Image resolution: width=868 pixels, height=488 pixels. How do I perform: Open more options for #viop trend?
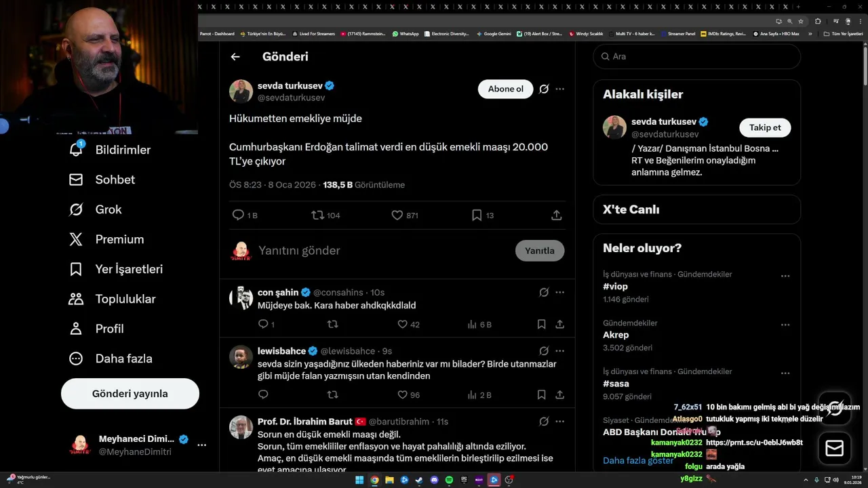point(785,276)
